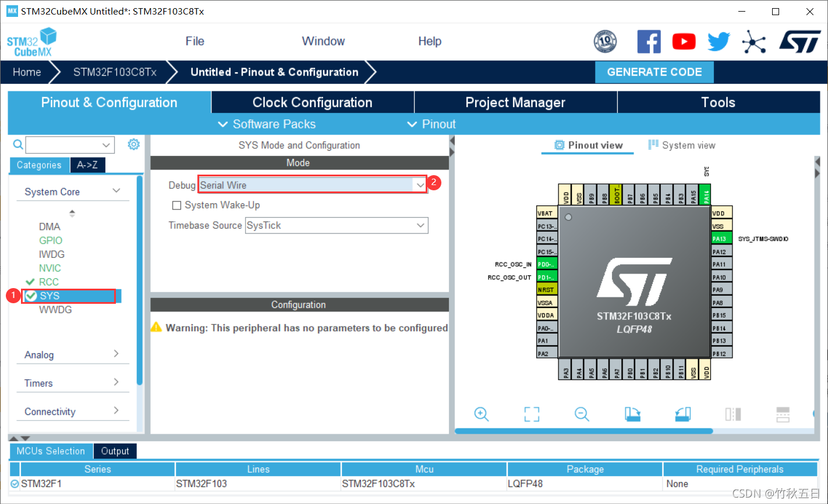Toggle the System Wake-Up checkbox
Image resolution: width=828 pixels, height=504 pixels.
pos(176,205)
